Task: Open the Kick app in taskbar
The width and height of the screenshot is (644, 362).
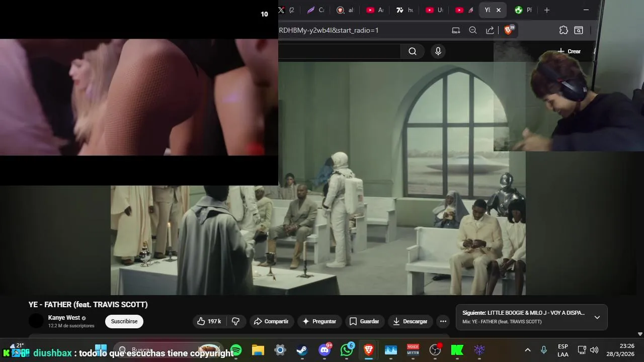Action: point(457,350)
